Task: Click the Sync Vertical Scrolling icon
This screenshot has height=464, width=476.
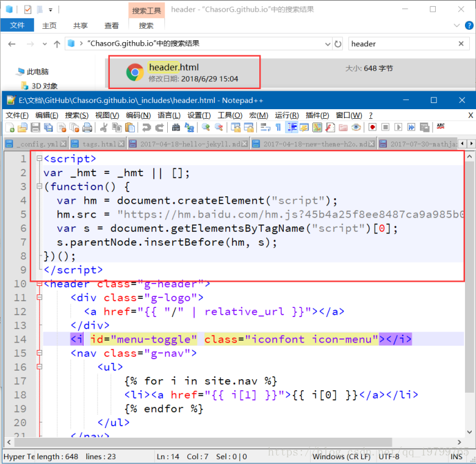Action: 236,127
